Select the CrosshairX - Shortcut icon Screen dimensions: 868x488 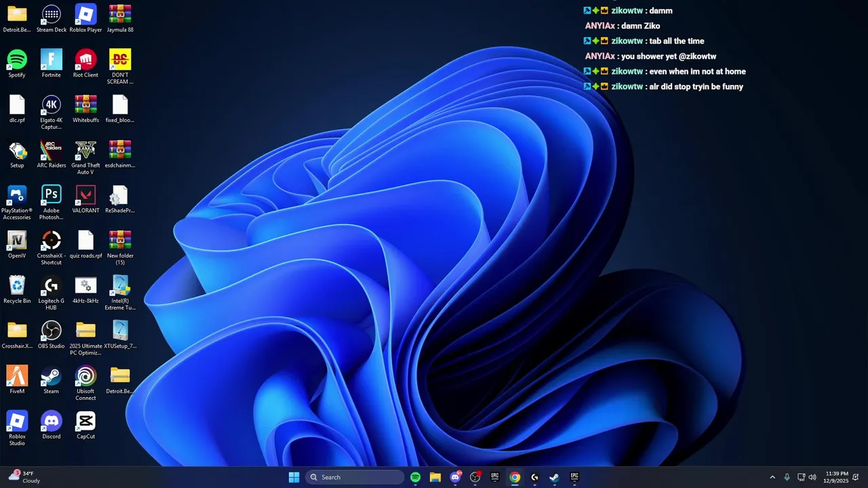click(52, 248)
